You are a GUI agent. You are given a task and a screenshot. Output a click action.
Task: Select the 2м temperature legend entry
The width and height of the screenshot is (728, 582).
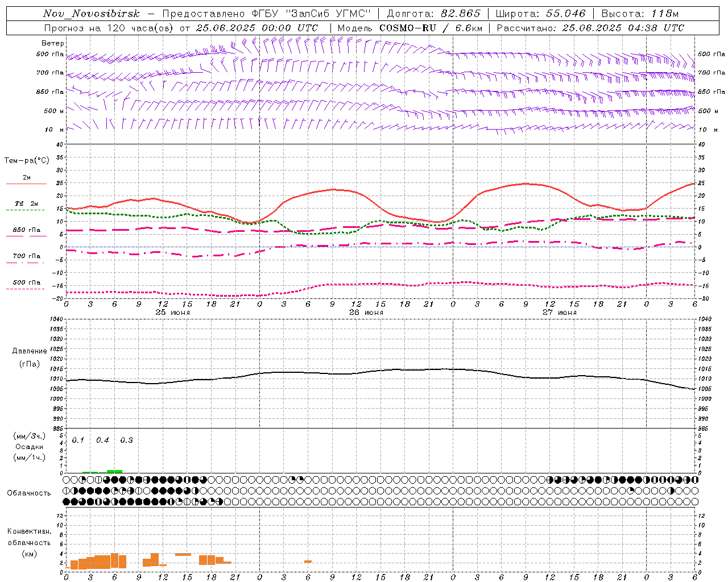point(27,177)
